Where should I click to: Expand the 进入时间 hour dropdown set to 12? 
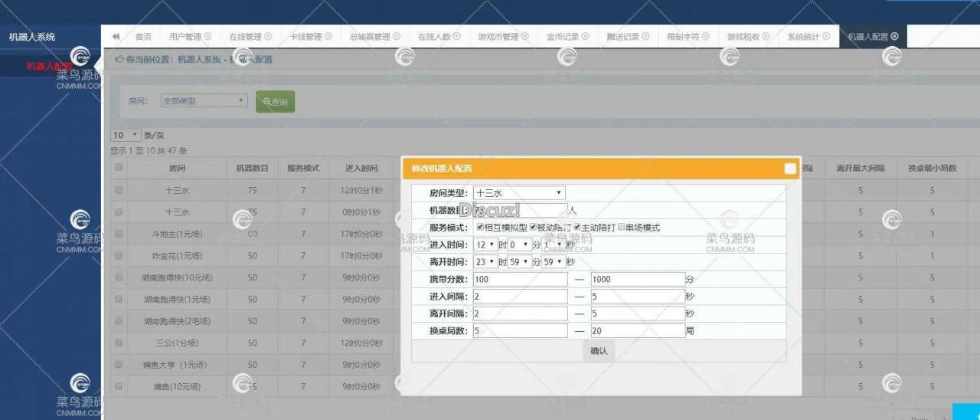485,244
